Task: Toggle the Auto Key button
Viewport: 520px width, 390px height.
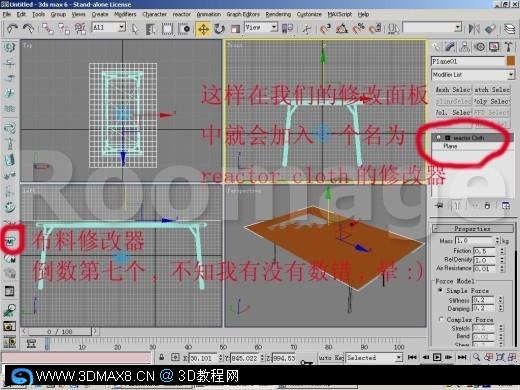Action: [x=331, y=358]
